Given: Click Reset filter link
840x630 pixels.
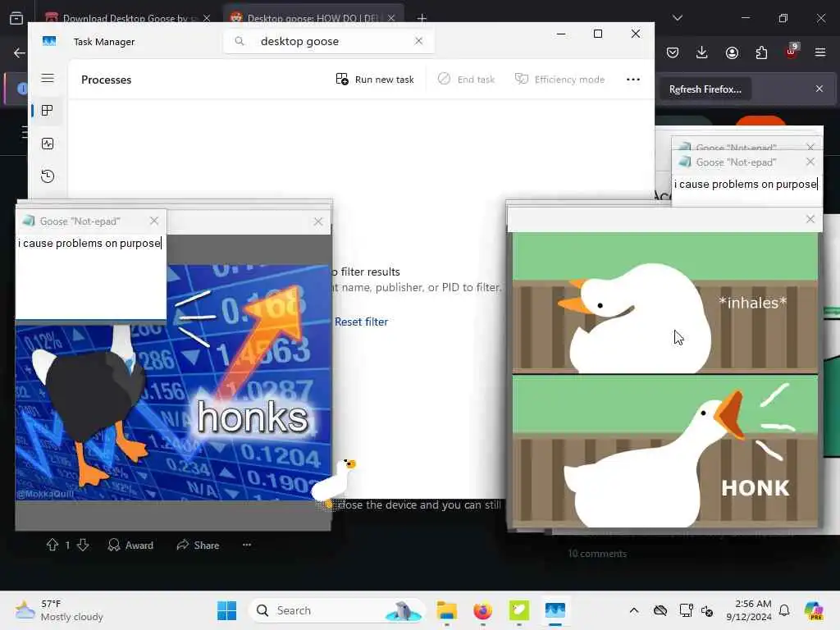Looking at the screenshot, I should (x=361, y=322).
